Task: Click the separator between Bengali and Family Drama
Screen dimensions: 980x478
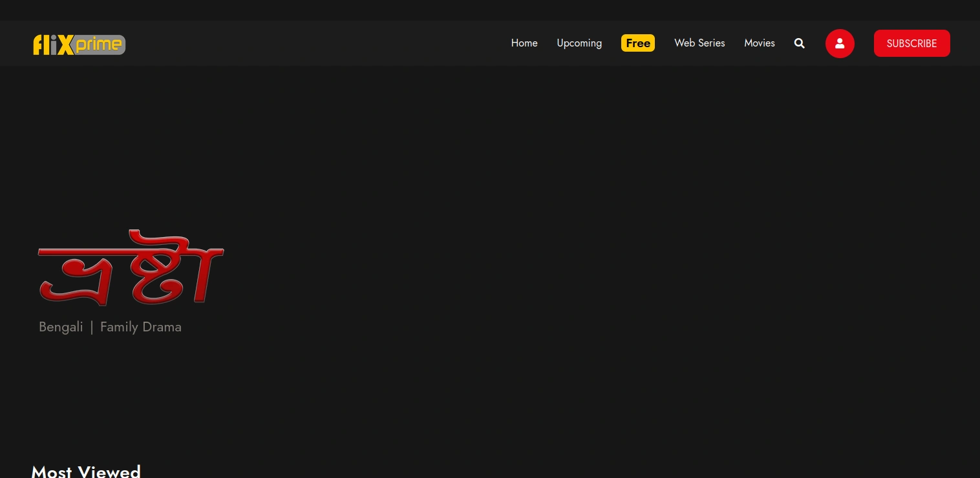Action: (x=92, y=327)
